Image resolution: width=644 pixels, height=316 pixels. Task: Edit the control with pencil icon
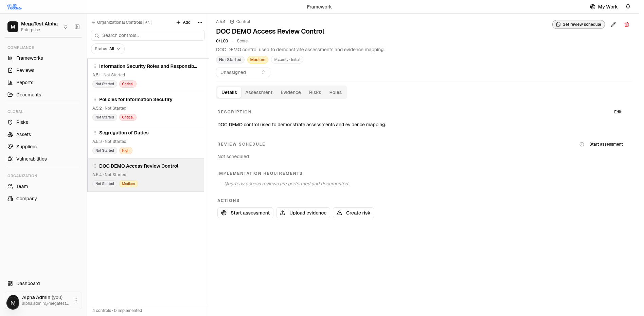pos(613,24)
